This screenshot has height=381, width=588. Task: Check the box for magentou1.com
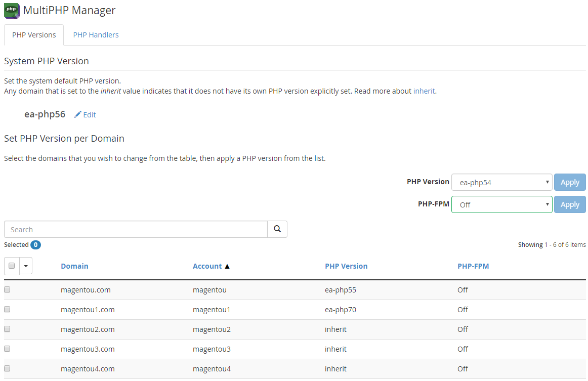tap(7, 309)
